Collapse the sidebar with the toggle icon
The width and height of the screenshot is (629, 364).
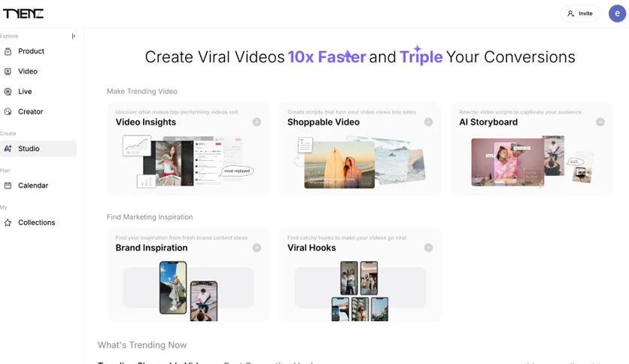(74, 36)
